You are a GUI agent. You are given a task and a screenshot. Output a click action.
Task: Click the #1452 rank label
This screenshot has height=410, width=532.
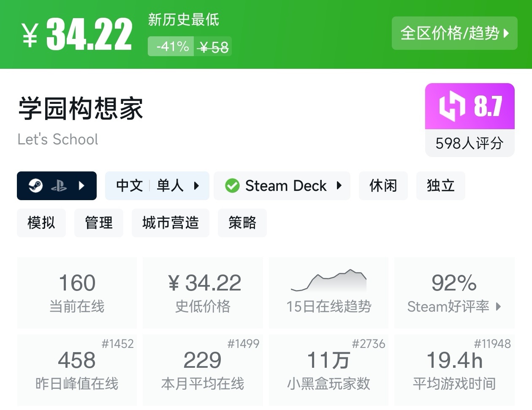117,344
